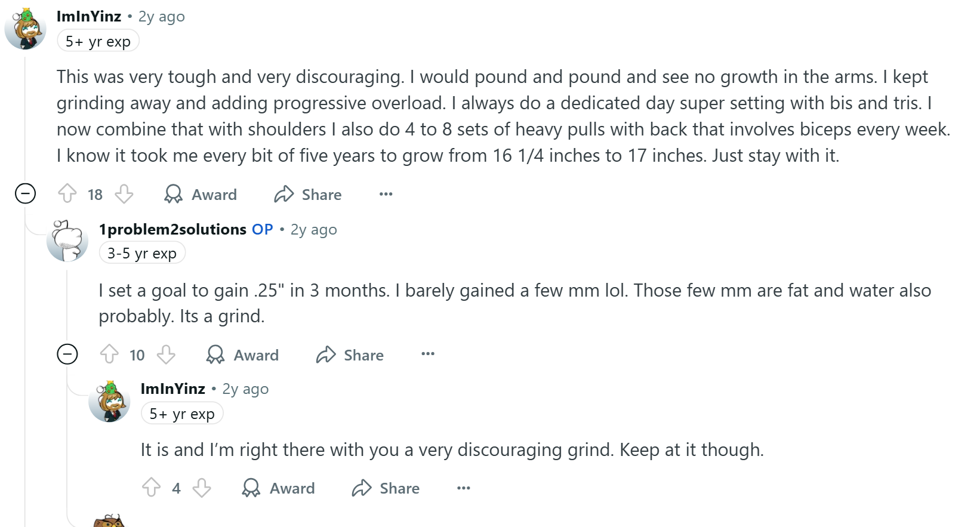Open ImInYinz's profile from the top comment
Screen dimensions: 980x527
89,17
